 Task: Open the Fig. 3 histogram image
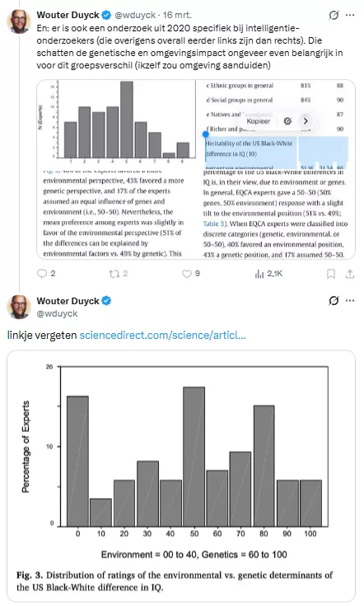pos(181,476)
